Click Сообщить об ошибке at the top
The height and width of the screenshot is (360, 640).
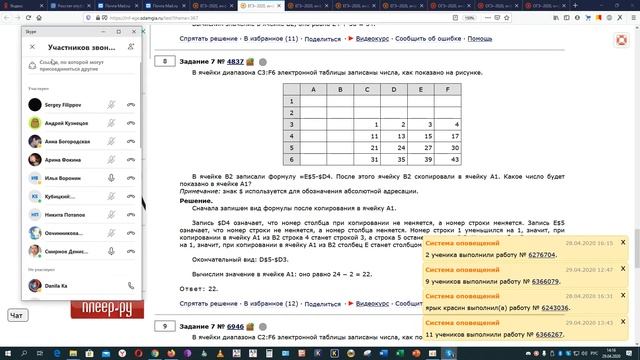428,39
